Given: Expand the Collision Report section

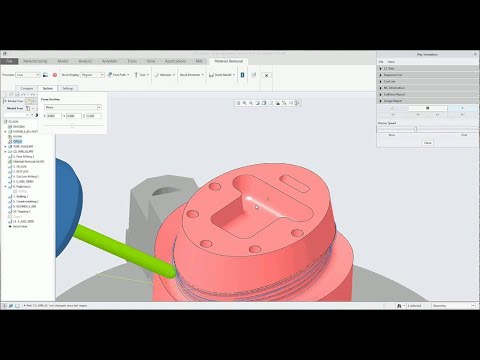Looking at the screenshot, I should coord(428,94).
